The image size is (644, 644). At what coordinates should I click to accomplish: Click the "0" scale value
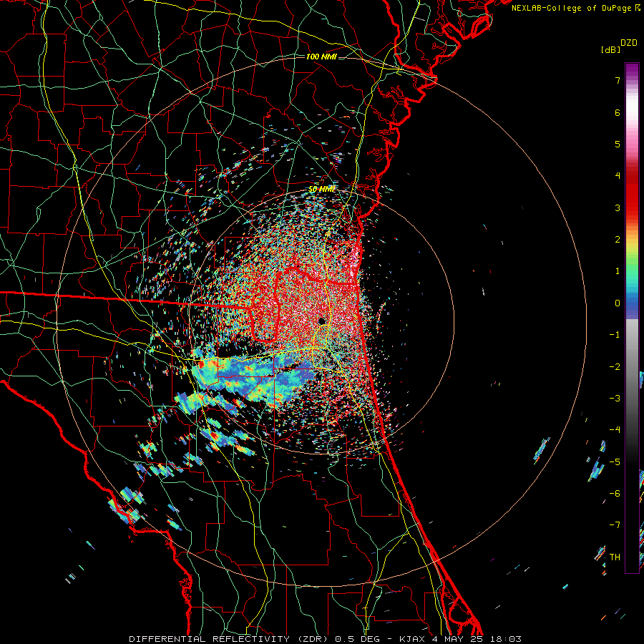(x=618, y=303)
